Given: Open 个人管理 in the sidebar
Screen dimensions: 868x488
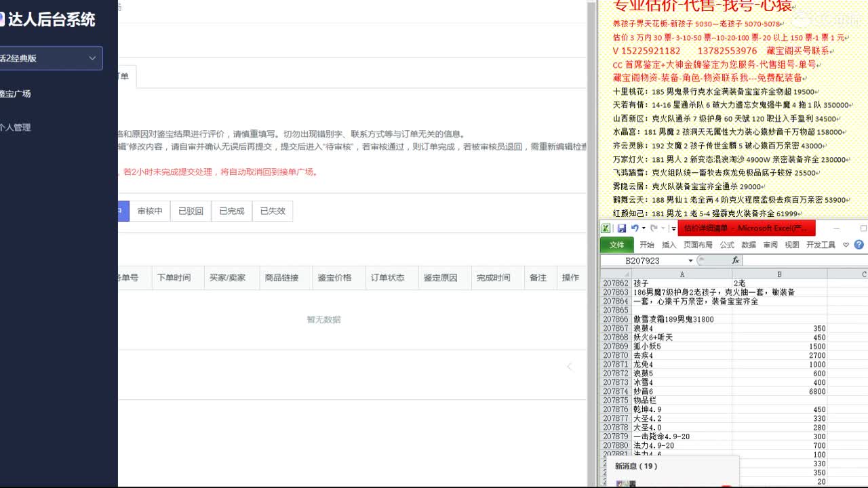Looking at the screenshot, I should [x=15, y=127].
